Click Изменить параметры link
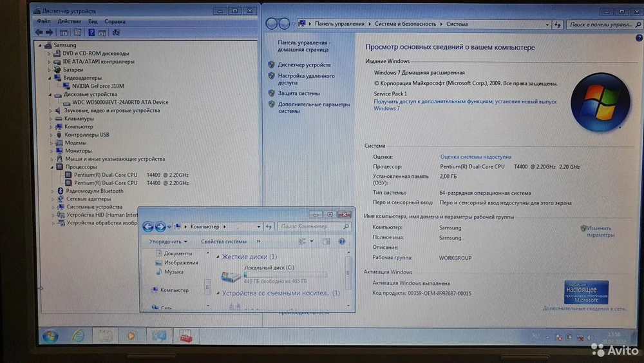Viewport: 644px width, 363px height. point(600,231)
